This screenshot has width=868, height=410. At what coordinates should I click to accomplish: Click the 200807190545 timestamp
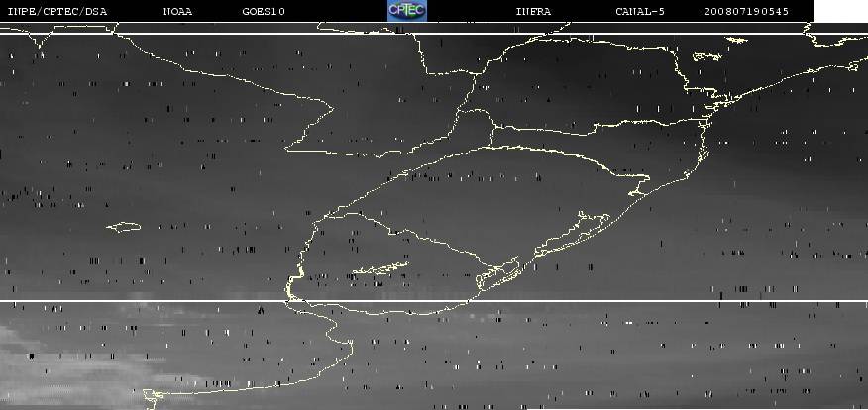tap(746, 11)
